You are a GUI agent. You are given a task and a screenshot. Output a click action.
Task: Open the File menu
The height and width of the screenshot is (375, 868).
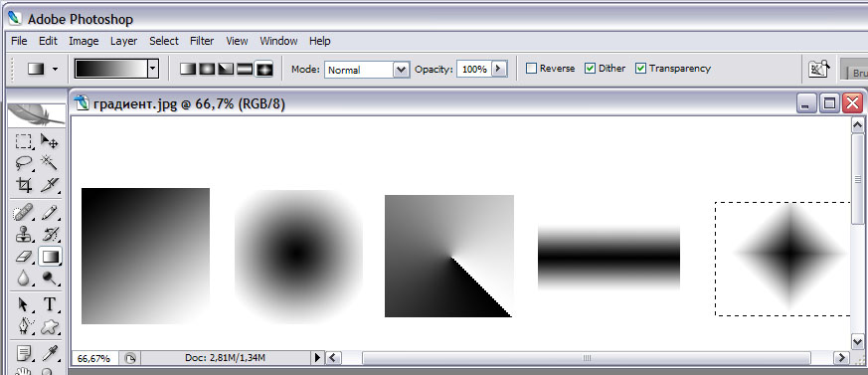point(19,41)
